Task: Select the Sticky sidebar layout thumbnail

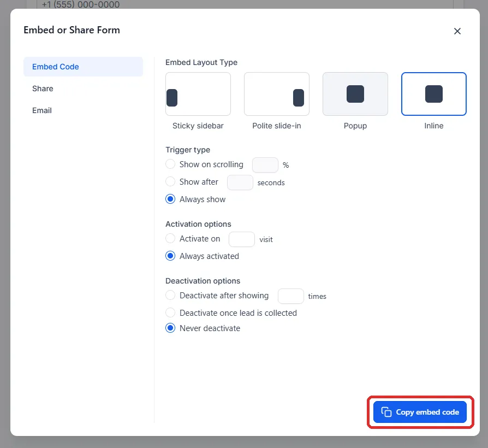Action: click(x=198, y=94)
